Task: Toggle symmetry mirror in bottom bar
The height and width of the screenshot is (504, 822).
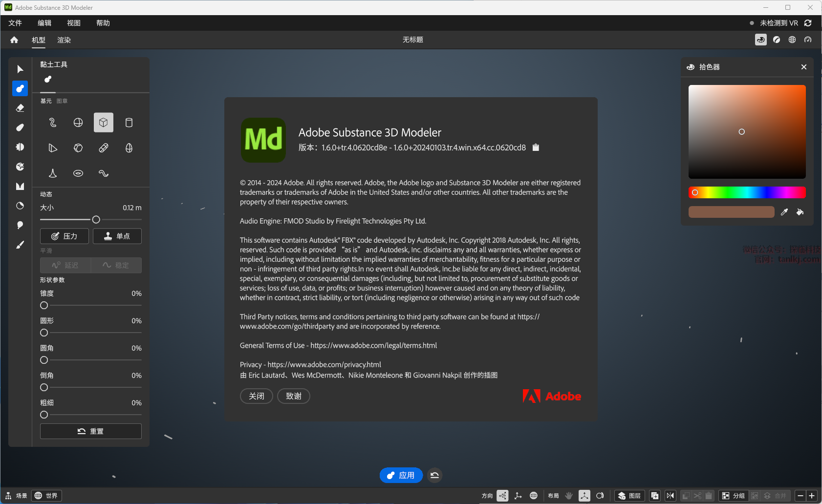Action: [671, 496]
